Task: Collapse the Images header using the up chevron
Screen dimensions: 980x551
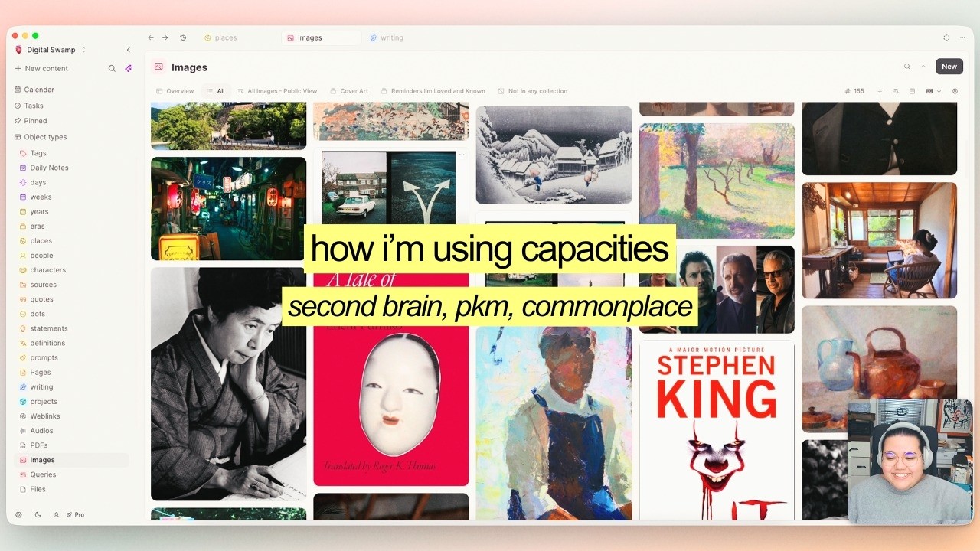Action: pos(923,67)
